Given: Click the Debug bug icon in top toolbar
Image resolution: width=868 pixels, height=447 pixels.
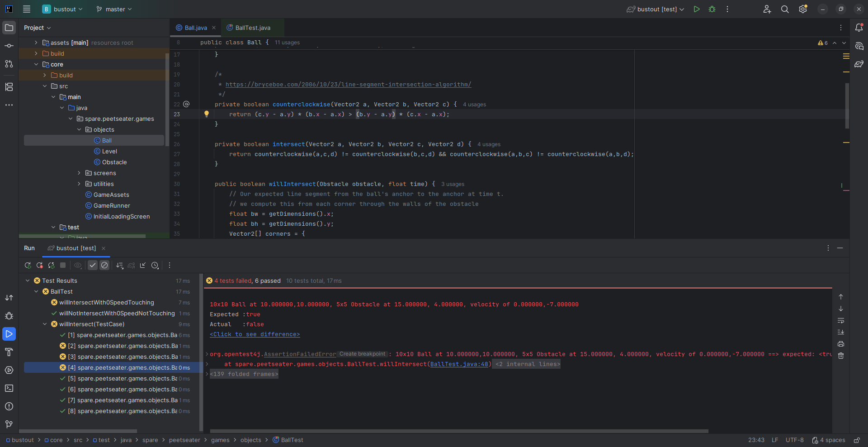Looking at the screenshot, I should pyautogui.click(x=712, y=9).
